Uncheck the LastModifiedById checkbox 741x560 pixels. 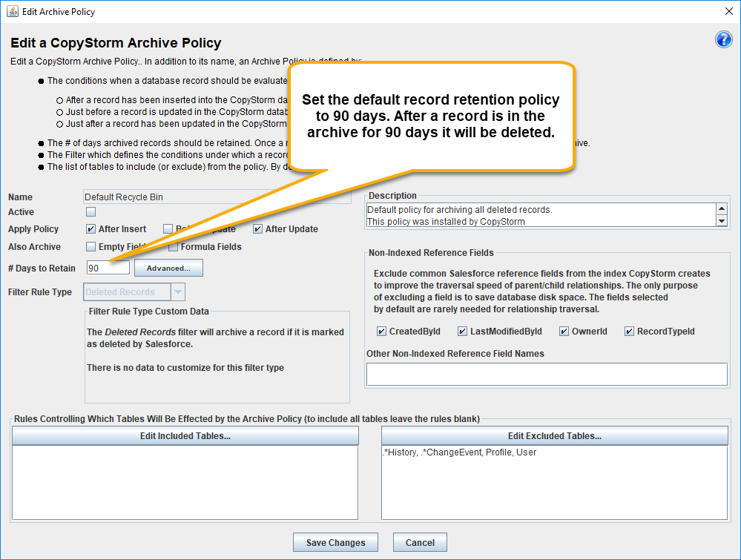[x=462, y=332]
